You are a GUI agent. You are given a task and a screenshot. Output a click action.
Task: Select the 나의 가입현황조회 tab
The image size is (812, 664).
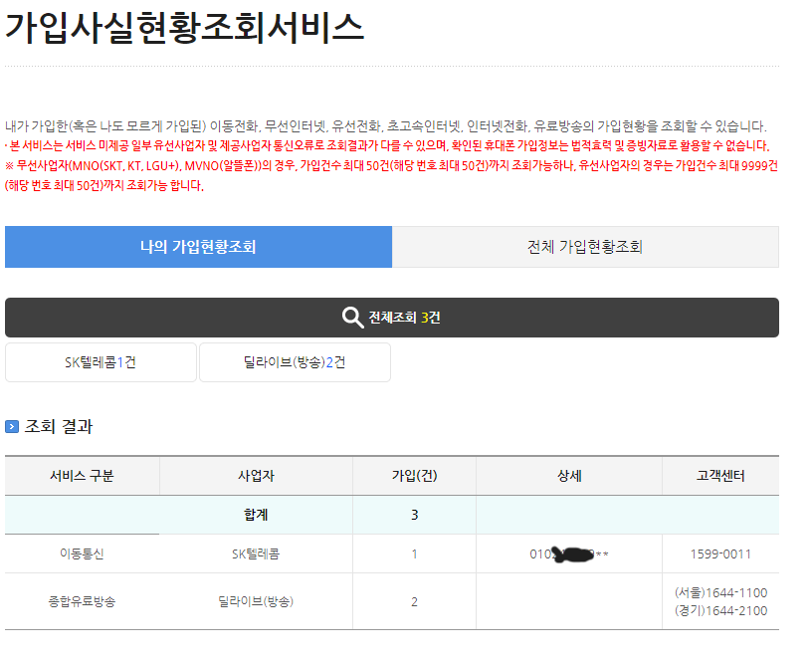tap(199, 246)
